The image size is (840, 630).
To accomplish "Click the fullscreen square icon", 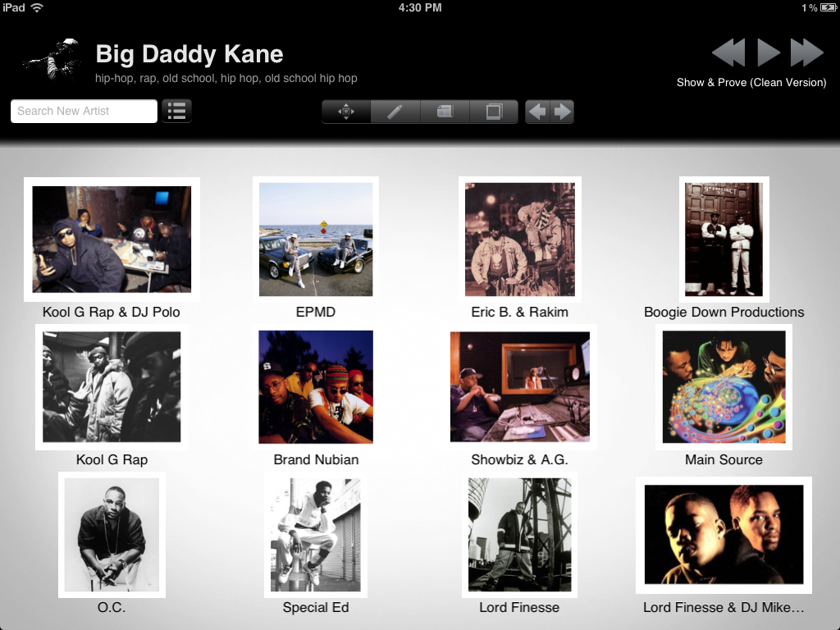I will [494, 112].
